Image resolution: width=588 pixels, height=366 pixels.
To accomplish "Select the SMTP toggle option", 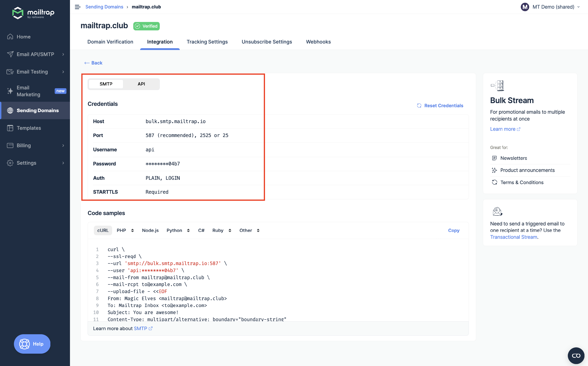I will click(x=106, y=84).
